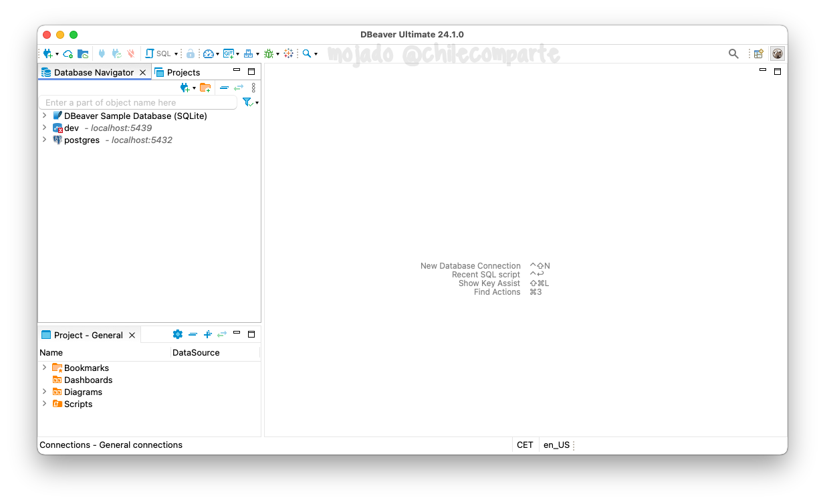Expand the Scripts folder
The width and height of the screenshot is (825, 504).
coord(44,404)
